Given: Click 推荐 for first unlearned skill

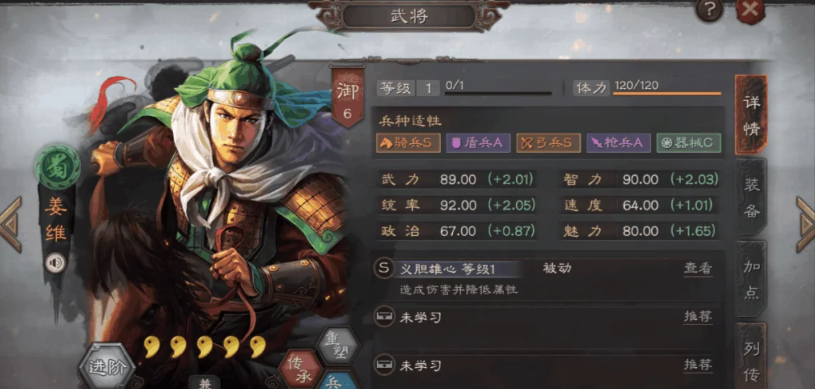Looking at the screenshot, I should coord(698,317).
